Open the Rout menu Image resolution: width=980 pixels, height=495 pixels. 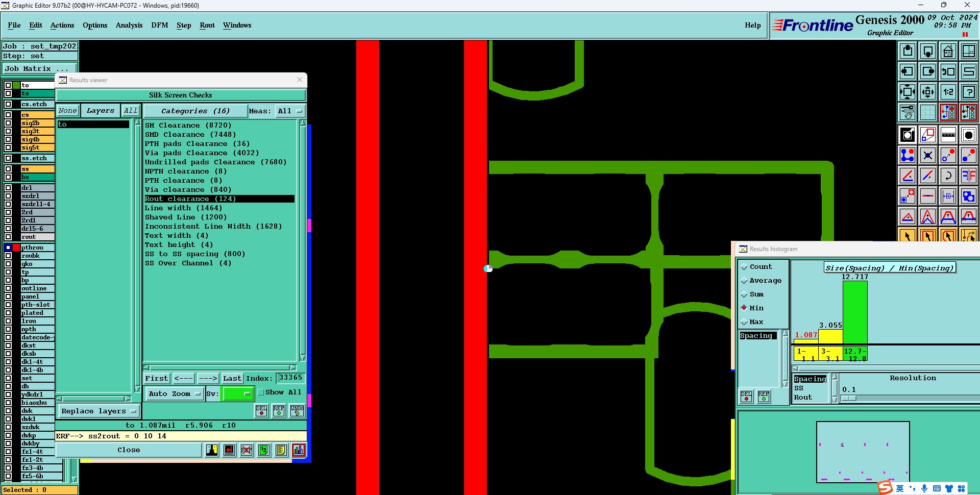pos(207,25)
